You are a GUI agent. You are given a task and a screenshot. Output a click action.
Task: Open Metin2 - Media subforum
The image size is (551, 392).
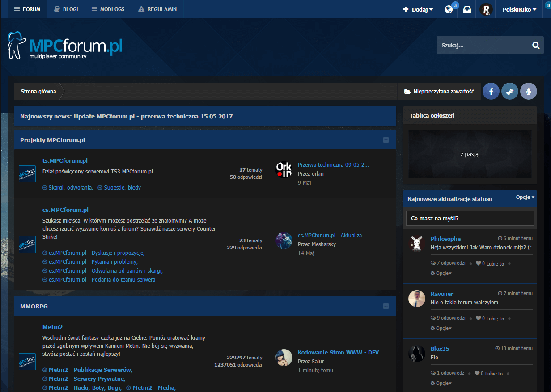(x=151, y=388)
